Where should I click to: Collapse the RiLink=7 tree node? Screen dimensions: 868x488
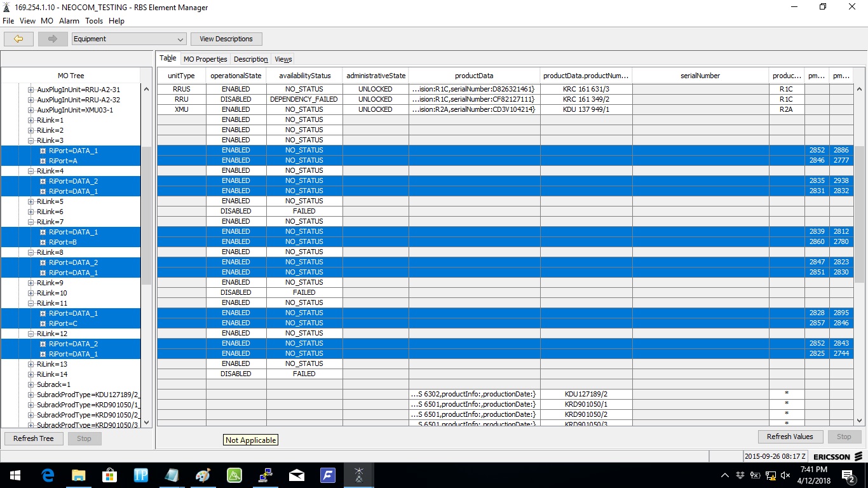pos(31,222)
